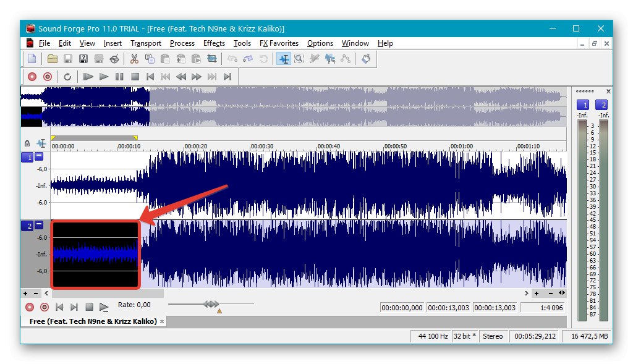Create a new file with blank page icon
The width and height of the screenshot is (633, 364).
click(x=32, y=59)
